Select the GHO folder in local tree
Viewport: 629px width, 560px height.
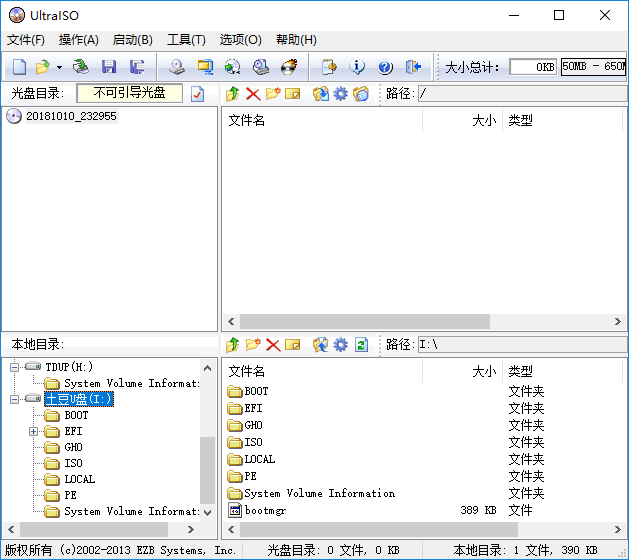point(73,447)
